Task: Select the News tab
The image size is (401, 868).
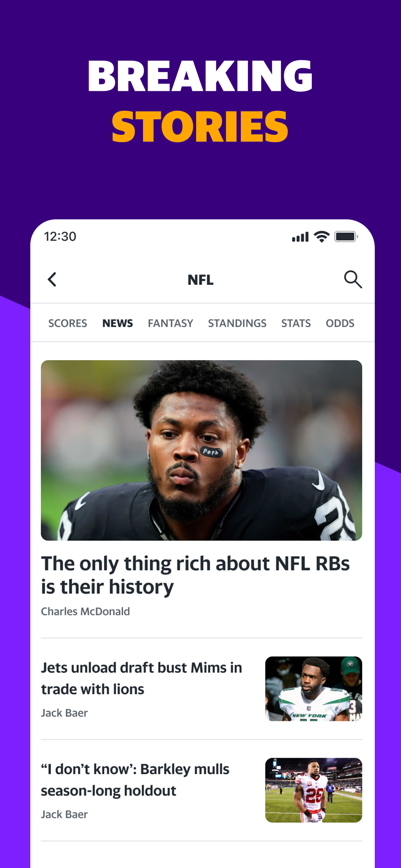Action: [117, 323]
